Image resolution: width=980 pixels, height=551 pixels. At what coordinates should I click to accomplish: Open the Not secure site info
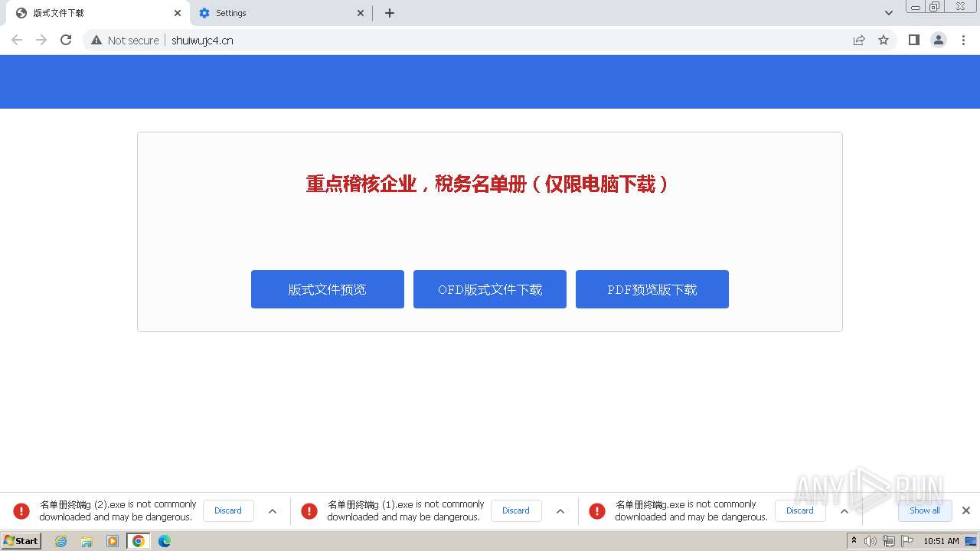[x=125, y=40]
